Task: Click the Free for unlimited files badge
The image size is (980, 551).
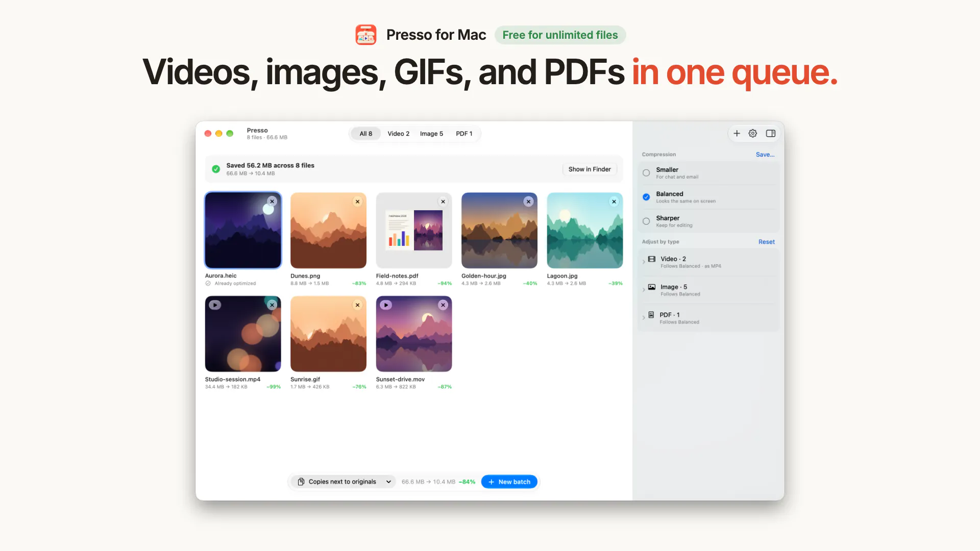Action: coord(560,35)
